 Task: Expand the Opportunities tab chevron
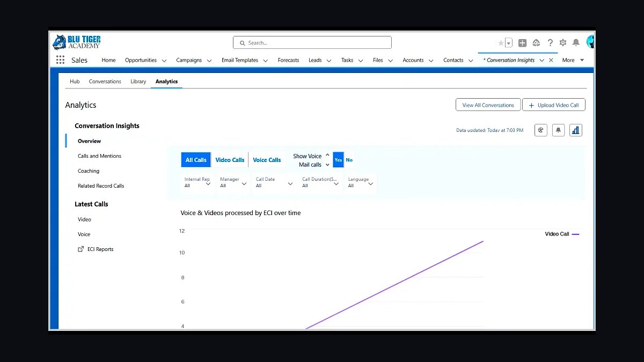pyautogui.click(x=164, y=61)
